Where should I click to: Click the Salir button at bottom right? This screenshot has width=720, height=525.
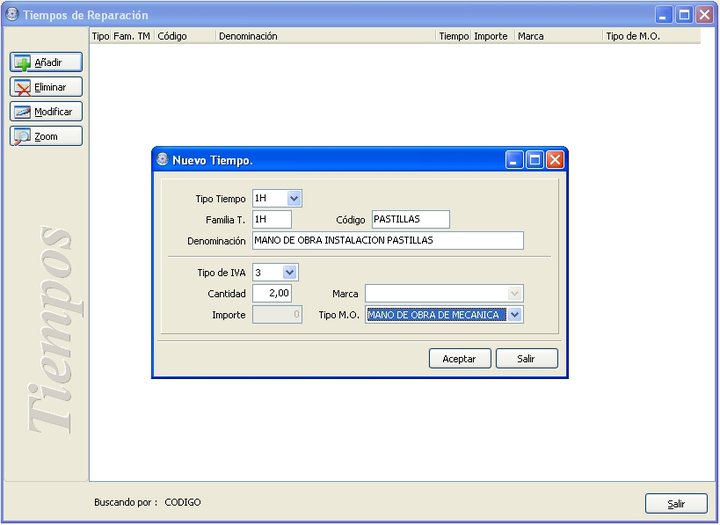676,503
